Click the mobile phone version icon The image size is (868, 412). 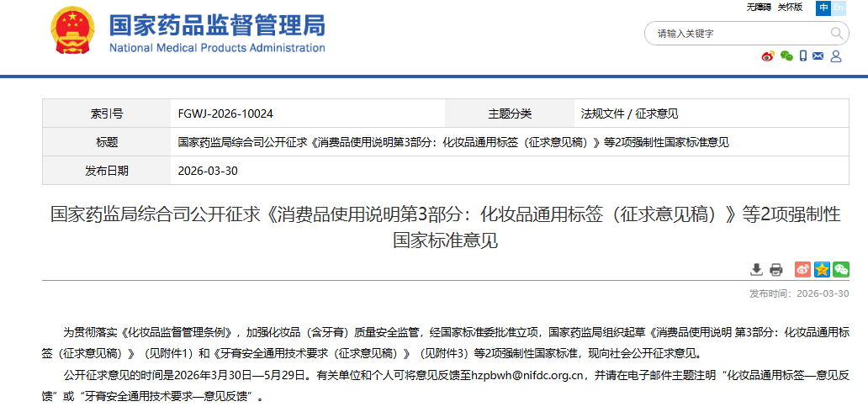pyautogui.click(x=803, y=56)
